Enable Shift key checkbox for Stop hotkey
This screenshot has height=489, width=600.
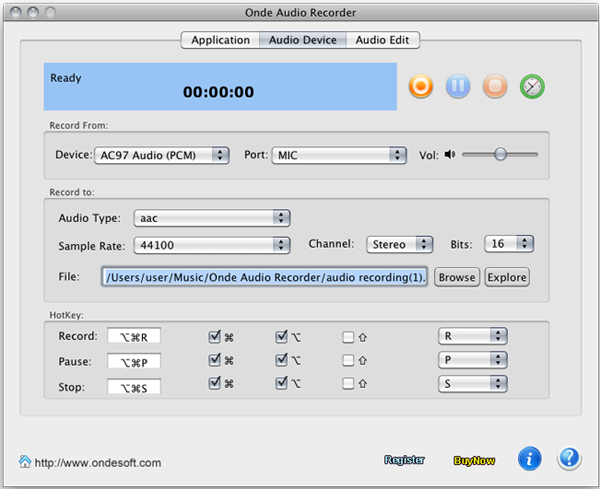(348, 384)
